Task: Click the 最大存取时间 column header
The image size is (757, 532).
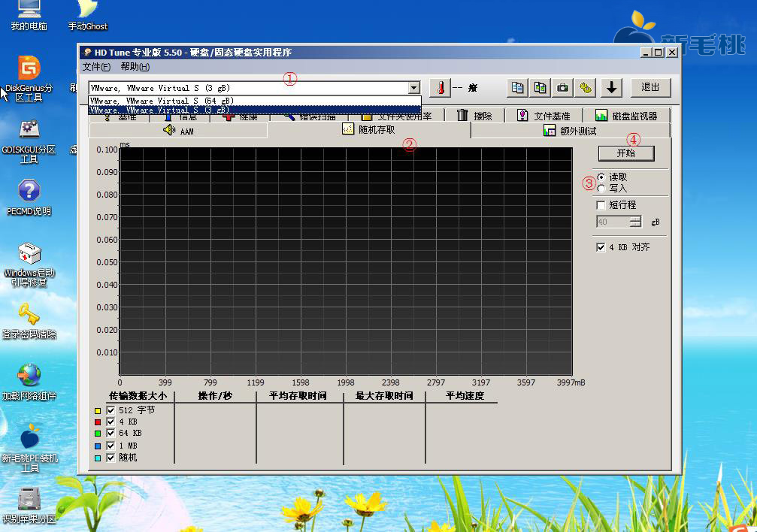Action: pyautogui.click(x=384, y=396)
